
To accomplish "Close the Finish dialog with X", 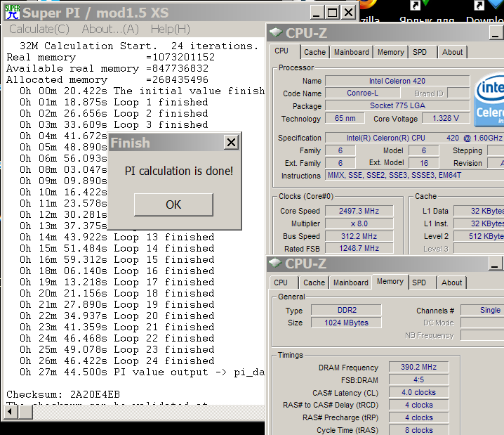I will (231, 142).
